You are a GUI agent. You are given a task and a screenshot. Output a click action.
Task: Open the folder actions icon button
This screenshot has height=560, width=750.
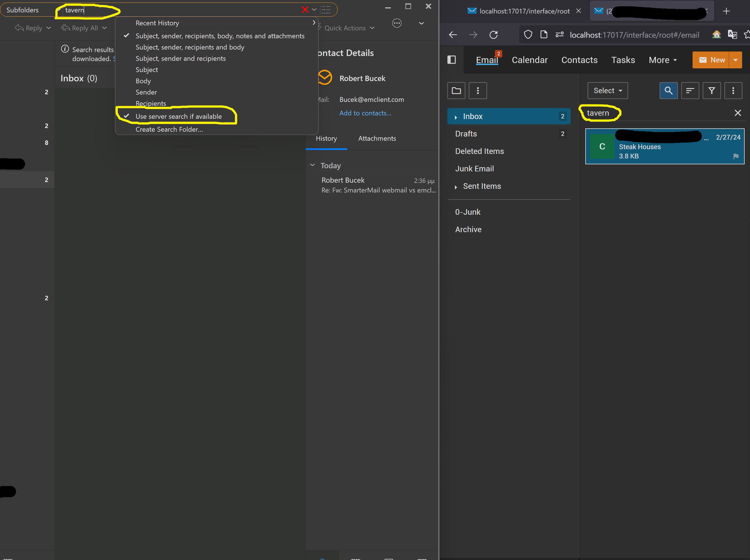pyautogui.click(x=456, y=91)
